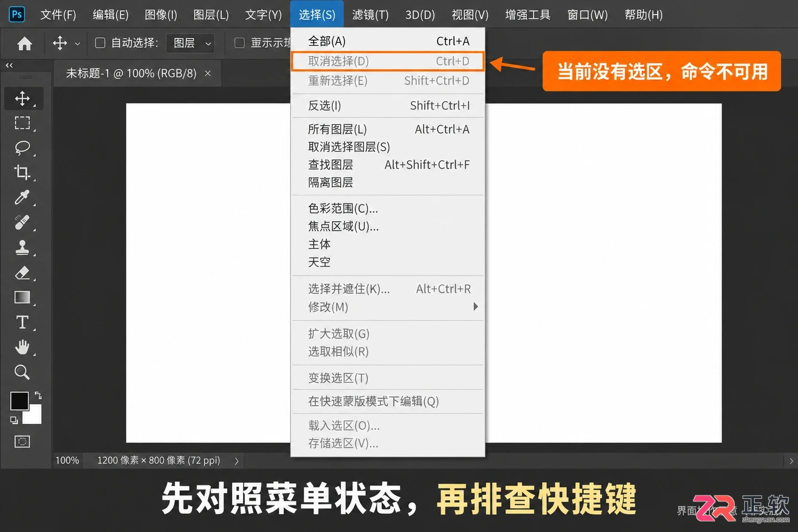
Task: Select the Type tool
Action: (x=22, y=322)
